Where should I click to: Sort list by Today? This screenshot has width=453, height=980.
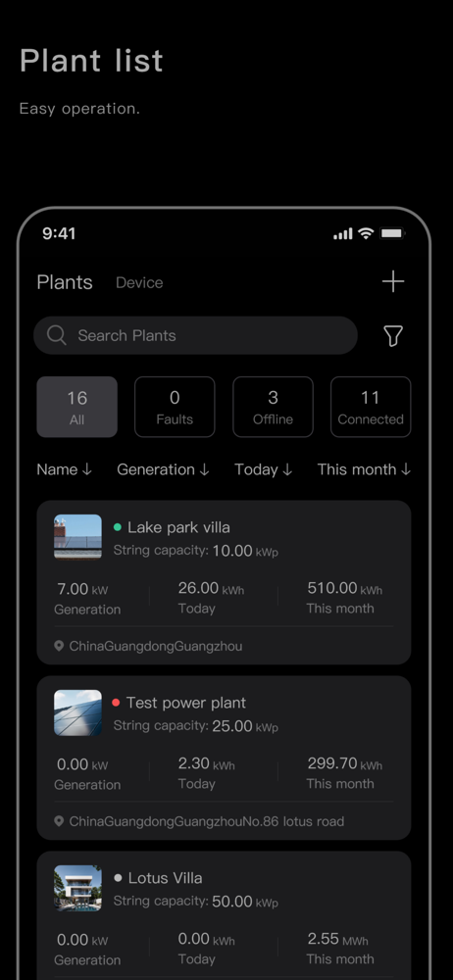[264, 469]
